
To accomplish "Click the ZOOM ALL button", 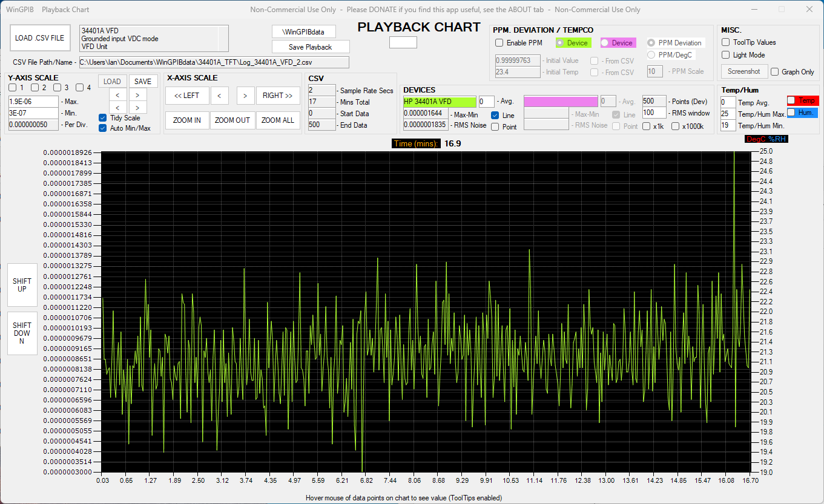I will coord(278,120).
